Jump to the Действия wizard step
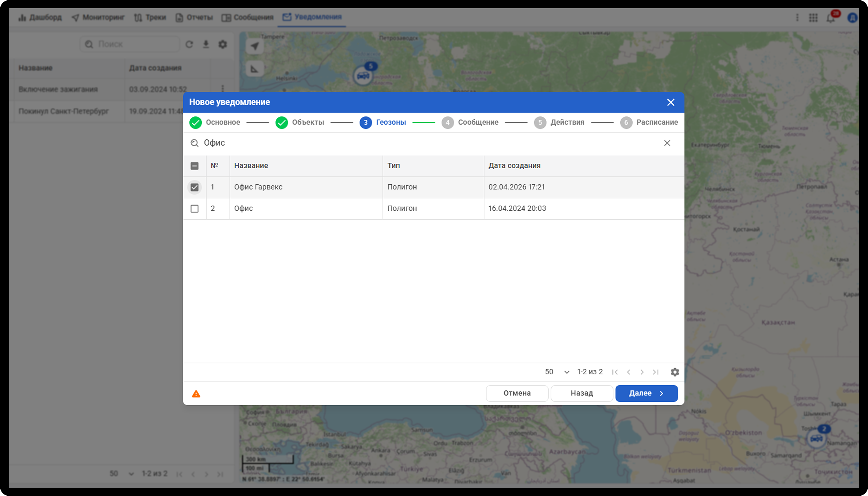This screenshot has width=868, height=496. tap(559, 122)
